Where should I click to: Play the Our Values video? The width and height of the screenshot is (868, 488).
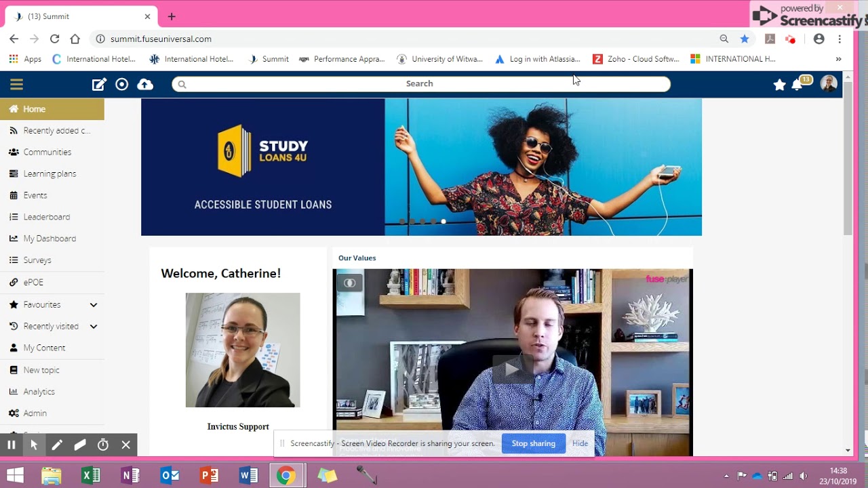click(x=513, y=369)
